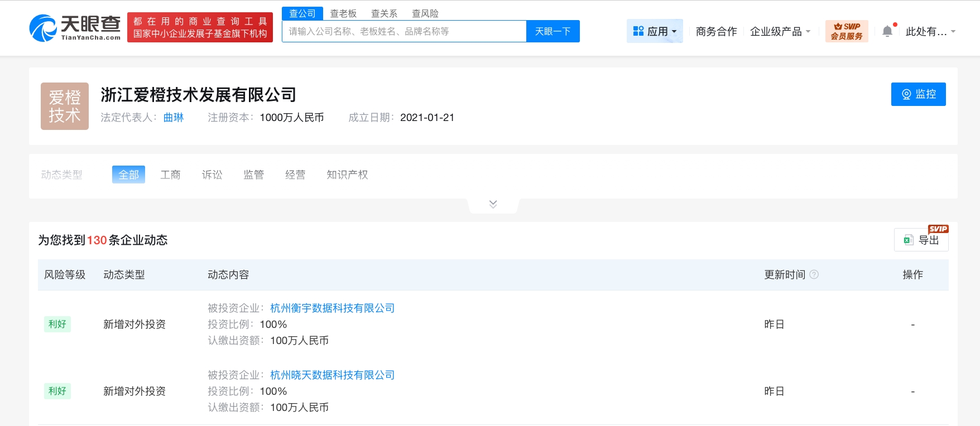Select the 知识产权 dynamic type filter

tap(347, 175)
